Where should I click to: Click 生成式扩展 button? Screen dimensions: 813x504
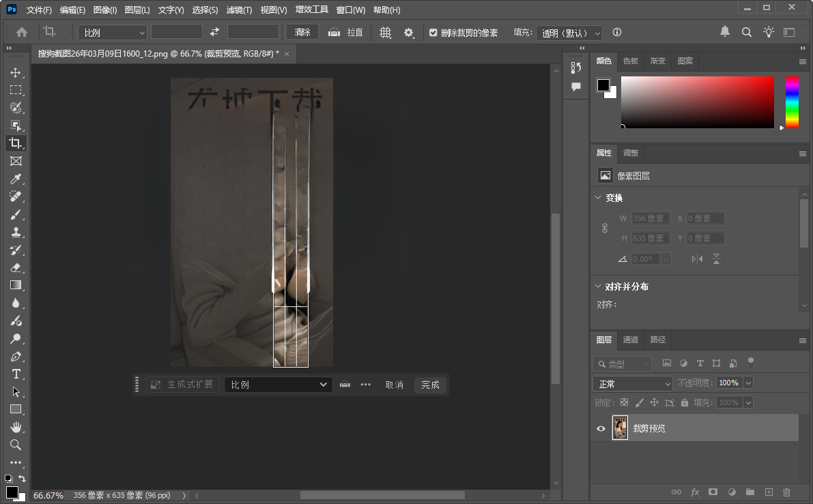tap(183, 385)
